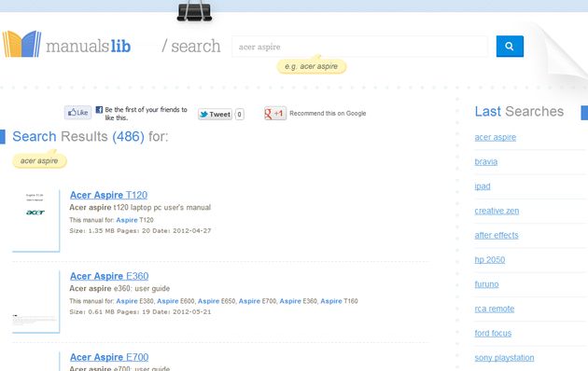Select 'acer aspire' in Last Searches

[x=495, y=137]
